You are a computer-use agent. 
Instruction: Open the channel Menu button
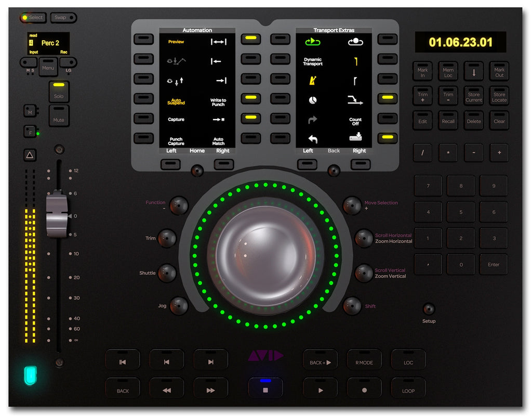pos(48,67)
